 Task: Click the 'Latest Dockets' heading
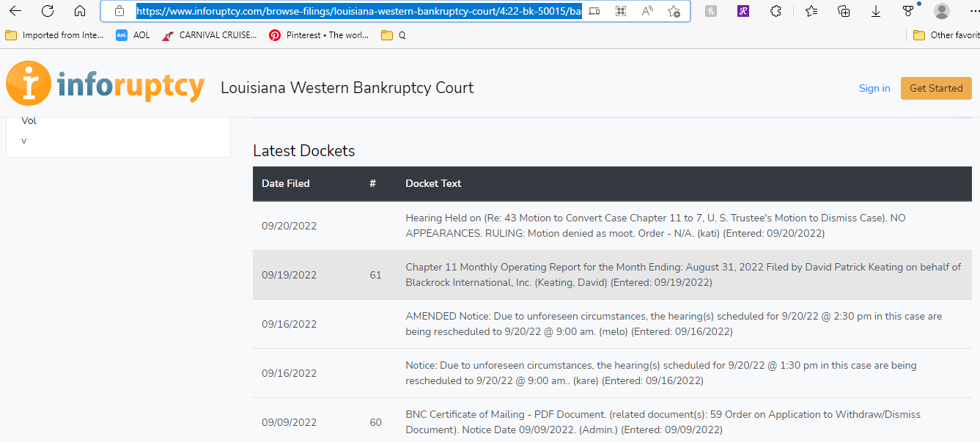pyautogui.click(x=304, y=151)
